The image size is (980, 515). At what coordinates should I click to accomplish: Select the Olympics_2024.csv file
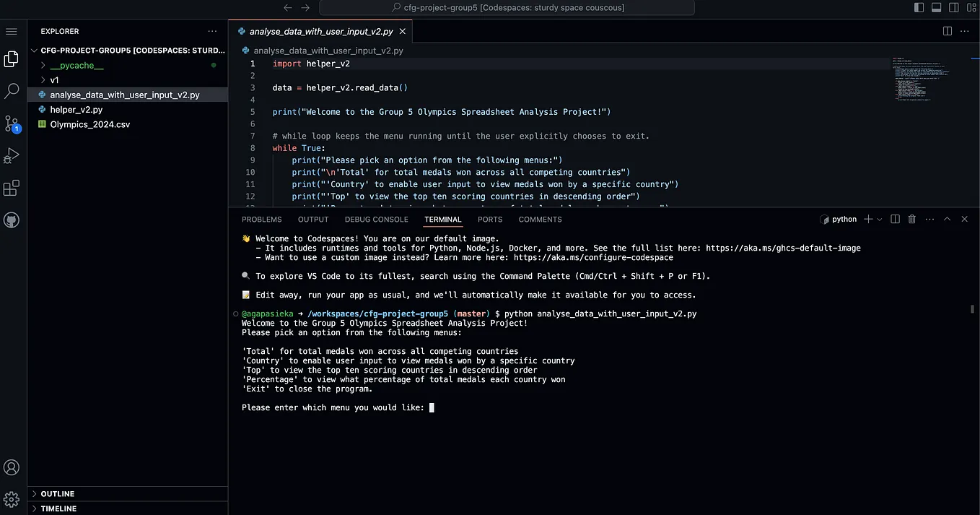tap(89, 124)
